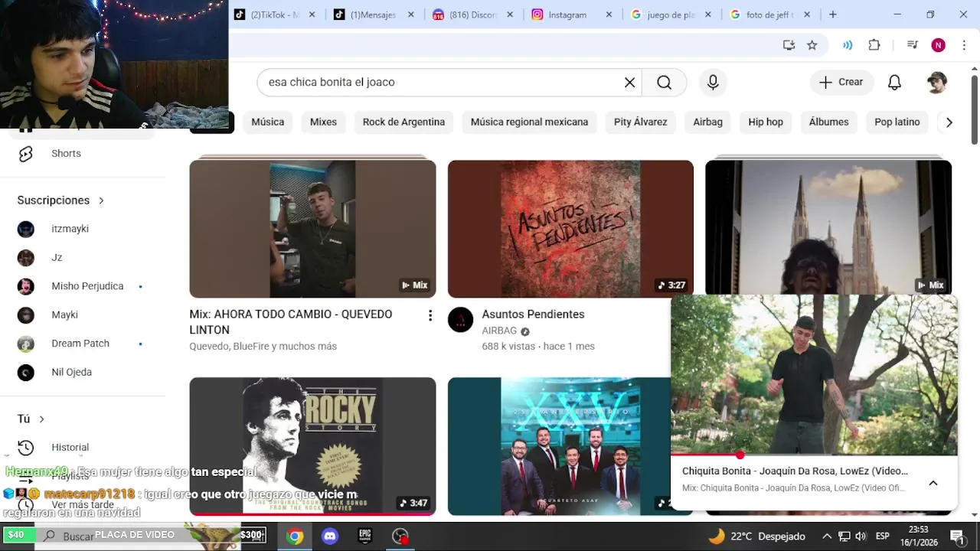The image size is (980, 551).
Task: Clear the YouTube search box text
Action: coord(629,83)
